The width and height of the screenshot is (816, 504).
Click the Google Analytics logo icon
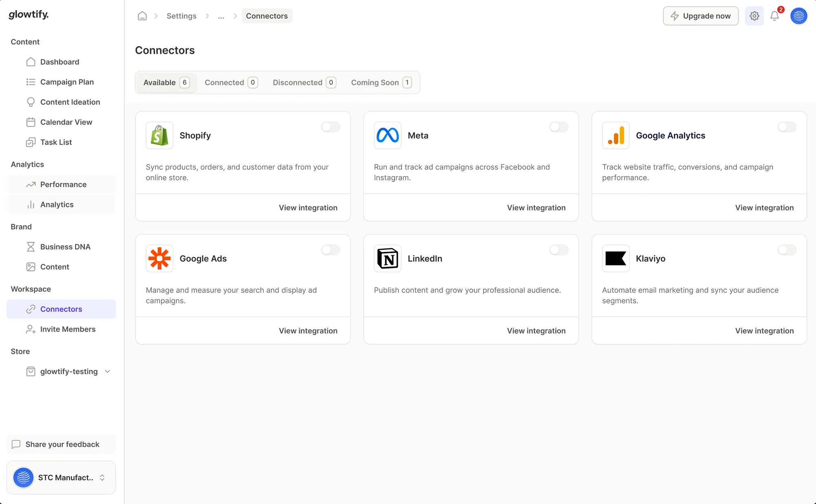616,135
